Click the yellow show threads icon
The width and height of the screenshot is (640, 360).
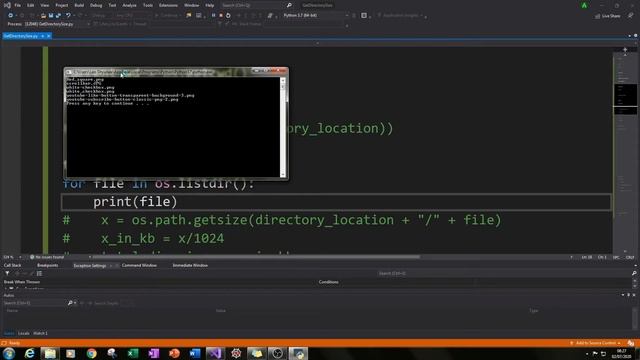coord(189,16)
